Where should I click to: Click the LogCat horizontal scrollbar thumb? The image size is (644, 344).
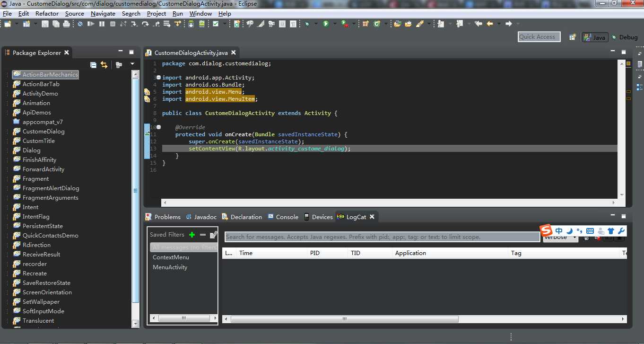tap(344, 319)
